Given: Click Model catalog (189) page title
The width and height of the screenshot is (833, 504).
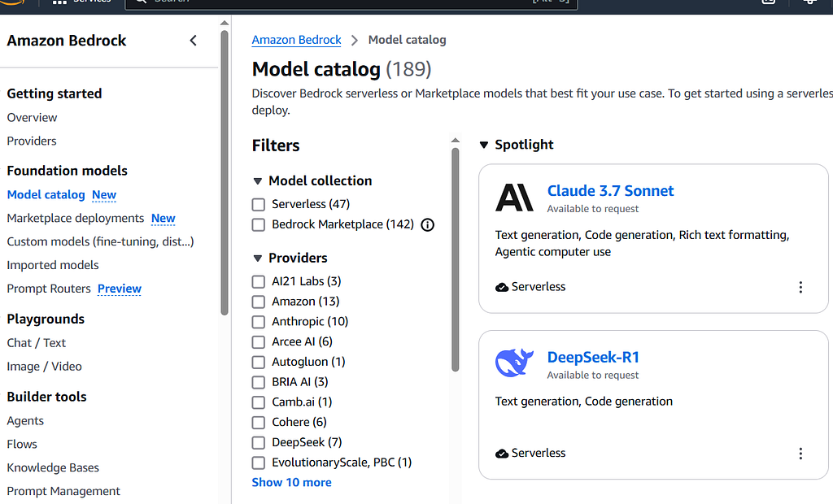Looking at the screenshot, I should pos(342,70).
